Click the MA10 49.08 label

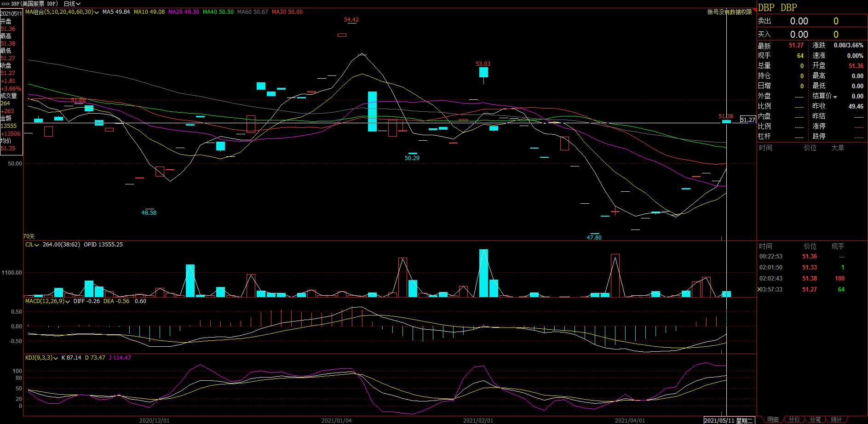point(149,12)
